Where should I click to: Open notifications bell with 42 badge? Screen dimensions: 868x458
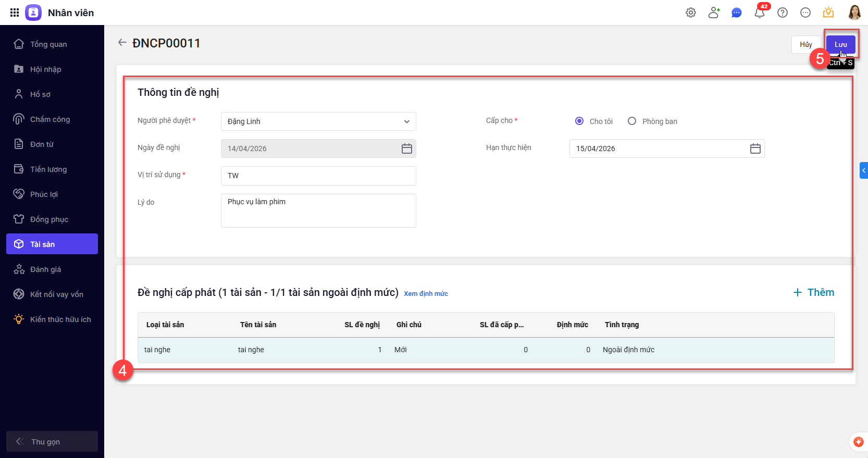(x=760, y=13)
